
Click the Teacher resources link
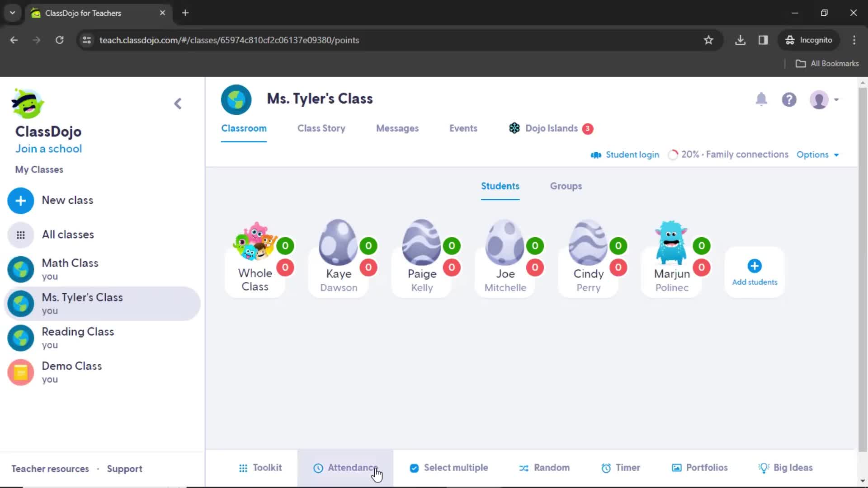click(50, 469)
